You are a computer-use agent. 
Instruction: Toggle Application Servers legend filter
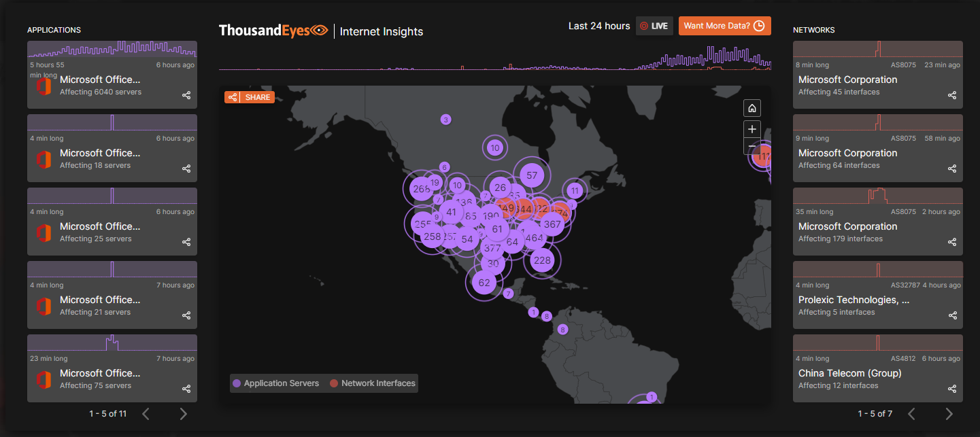[275, 383]
